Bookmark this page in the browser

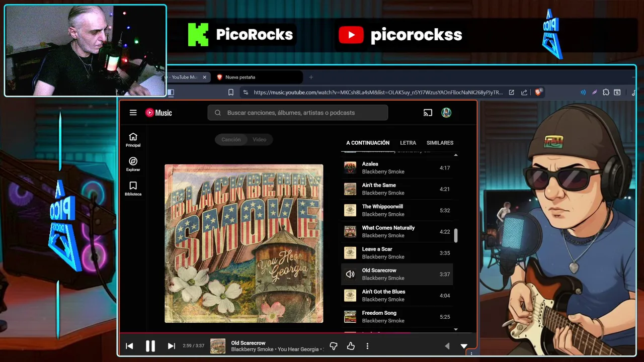coord(231,93)
